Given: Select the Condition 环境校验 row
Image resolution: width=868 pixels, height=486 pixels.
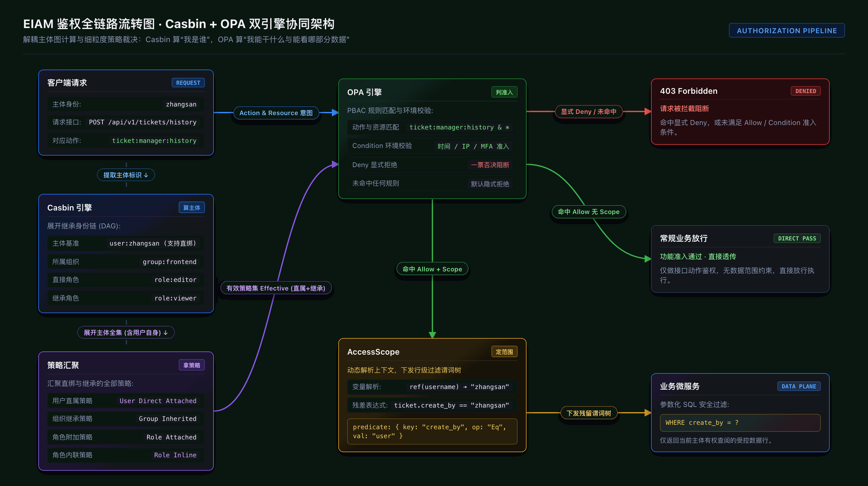Looking at the screenshot, I should click(x=432, y=146).
